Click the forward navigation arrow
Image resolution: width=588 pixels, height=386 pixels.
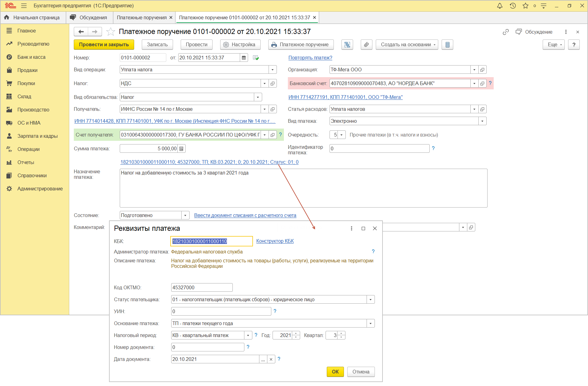click(95, 32)
